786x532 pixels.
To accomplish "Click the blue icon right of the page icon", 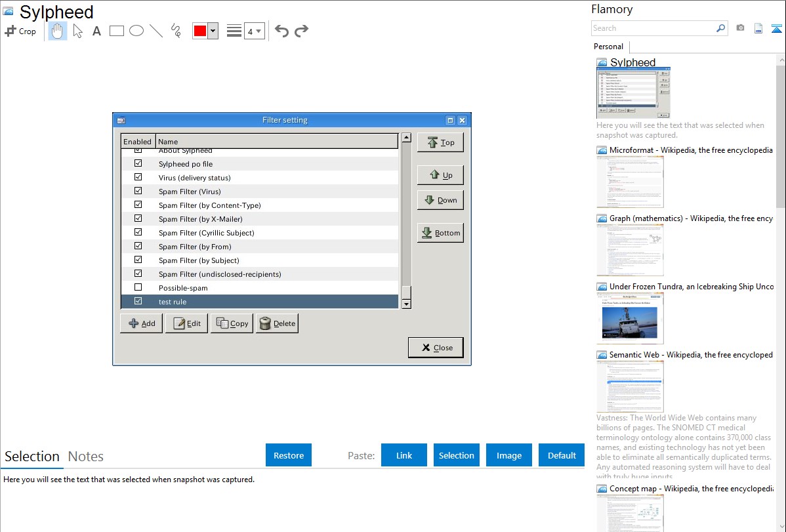I will (x=776, y=28).
